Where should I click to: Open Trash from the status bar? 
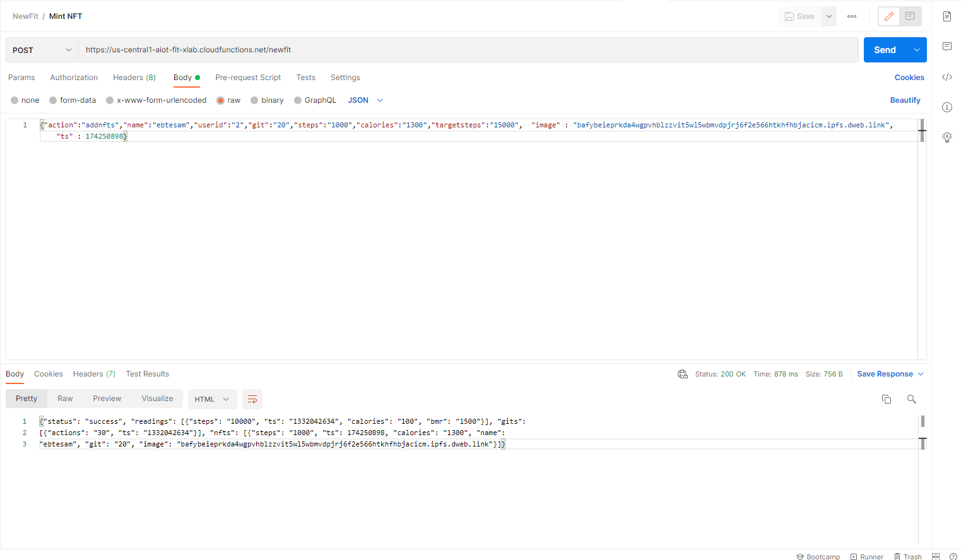click(908, 557)
